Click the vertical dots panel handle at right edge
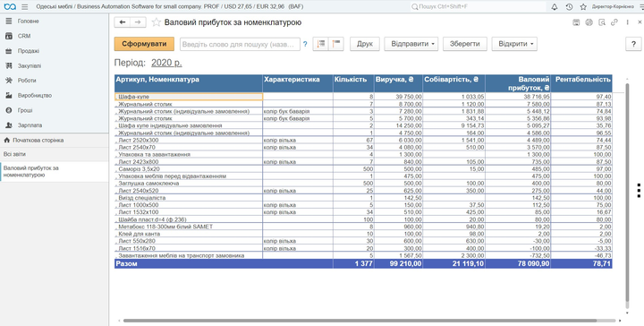Screen dimensions: 644x326 (639, 191)
